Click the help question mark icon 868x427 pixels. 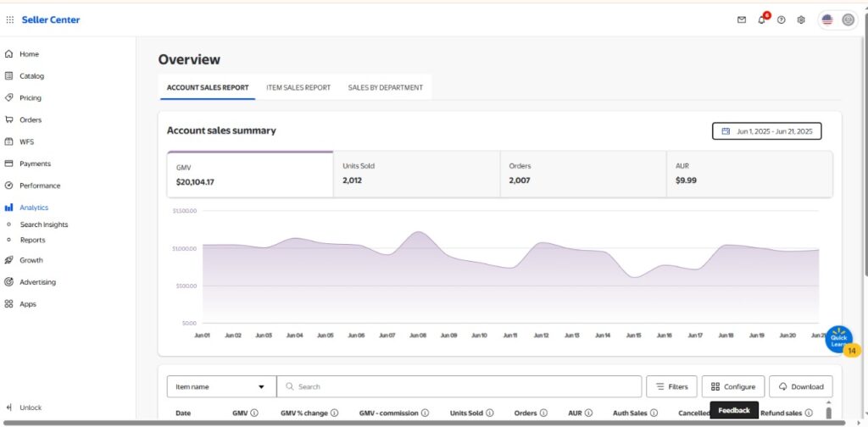click(x=781, y=19)
